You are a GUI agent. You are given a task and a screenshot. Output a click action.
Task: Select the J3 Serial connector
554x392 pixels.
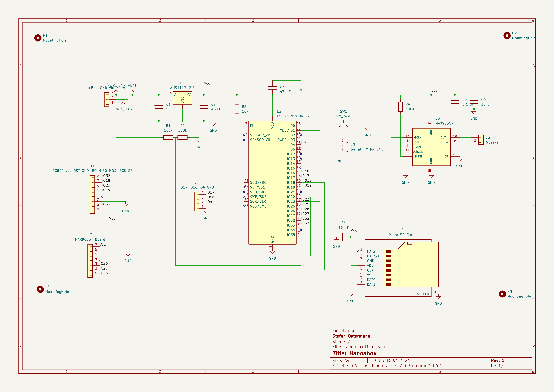347,147
